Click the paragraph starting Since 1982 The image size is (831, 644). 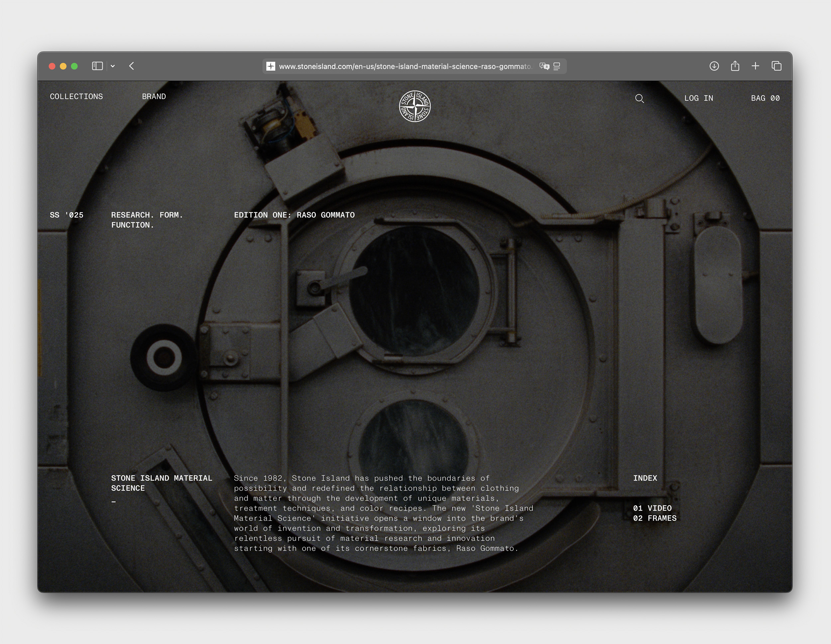[x=384, y=513]
